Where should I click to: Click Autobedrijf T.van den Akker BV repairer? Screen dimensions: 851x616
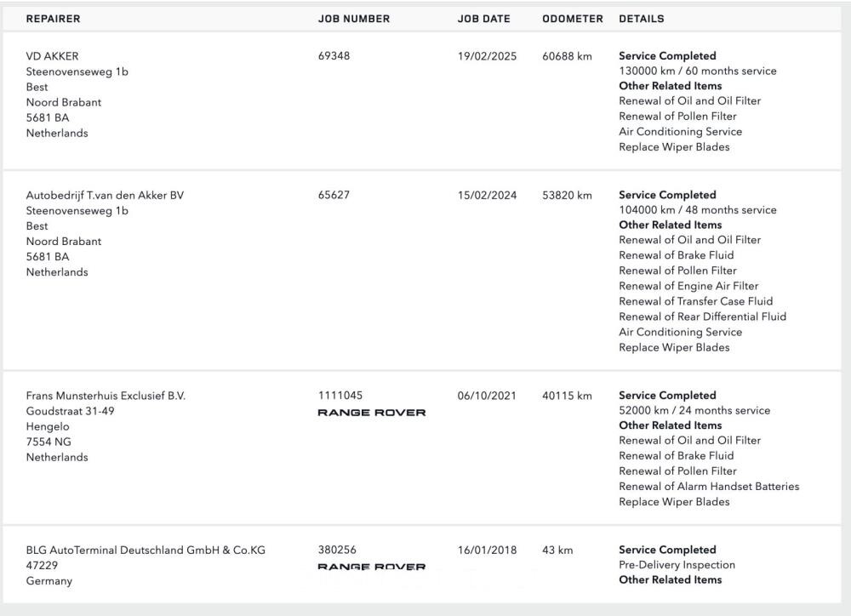coord(105,195)
